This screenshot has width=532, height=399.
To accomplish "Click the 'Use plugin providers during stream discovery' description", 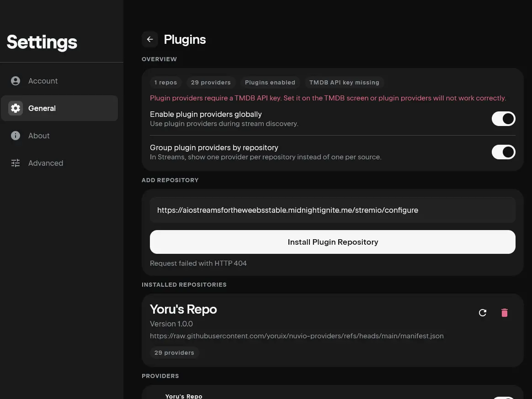I will [x=224, y=124].
